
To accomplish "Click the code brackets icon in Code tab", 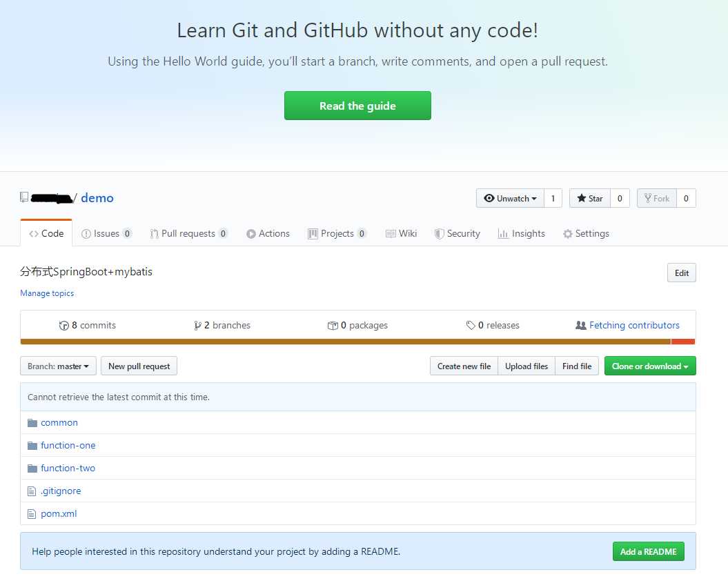I will click(x=33, y=234).
